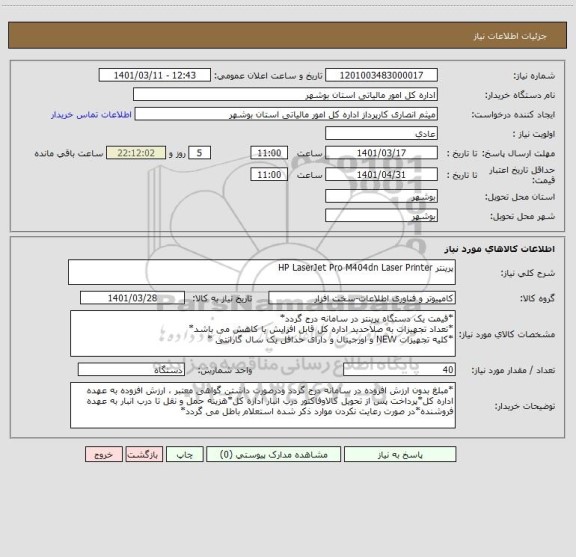Click the تاریخ نیاز به کالا label

coord(223,298)
